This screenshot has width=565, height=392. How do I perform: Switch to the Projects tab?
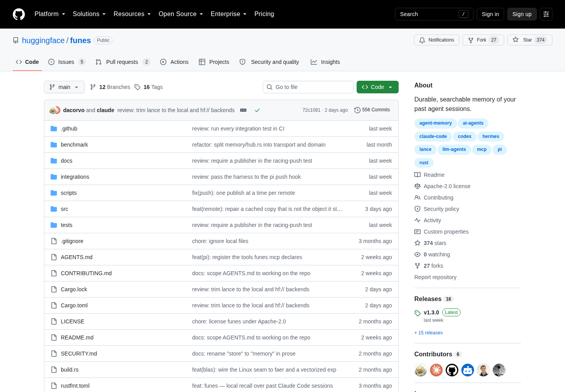click(214, 62)
